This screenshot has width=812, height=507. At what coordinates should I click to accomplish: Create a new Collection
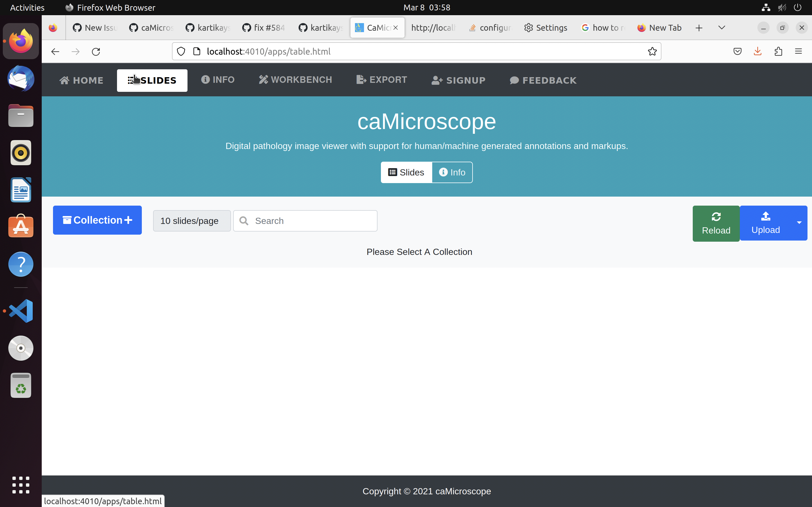click(x=97, y=220)
